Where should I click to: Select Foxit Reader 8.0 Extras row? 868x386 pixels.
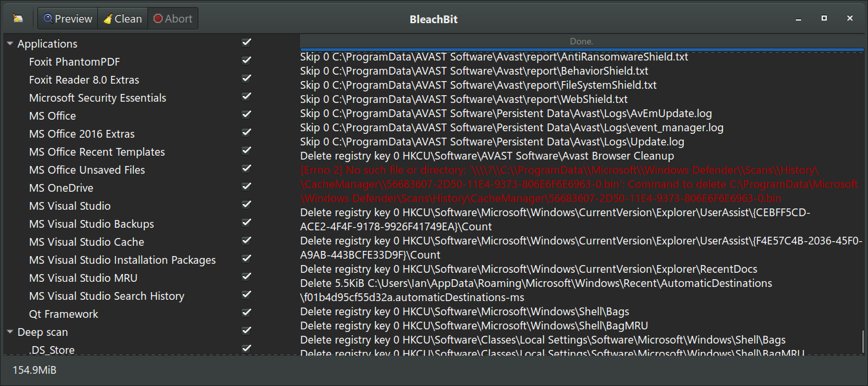coord(84,80)
